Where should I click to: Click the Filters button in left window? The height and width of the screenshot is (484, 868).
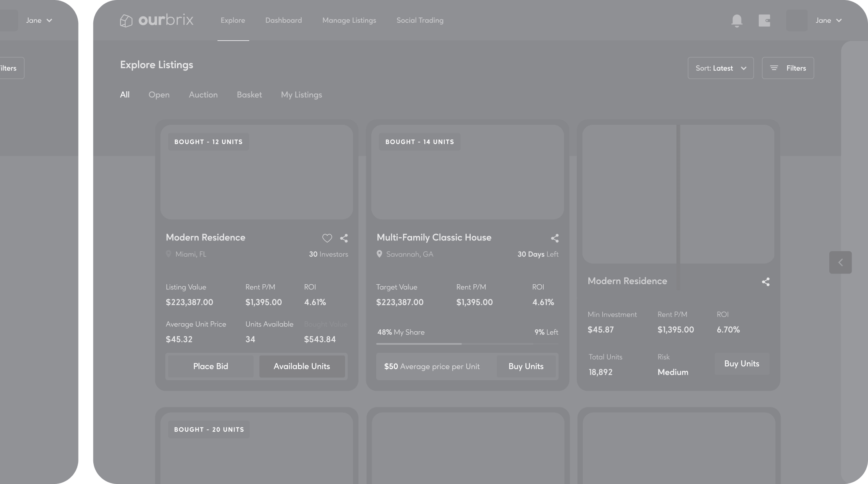tap(11, 68)
